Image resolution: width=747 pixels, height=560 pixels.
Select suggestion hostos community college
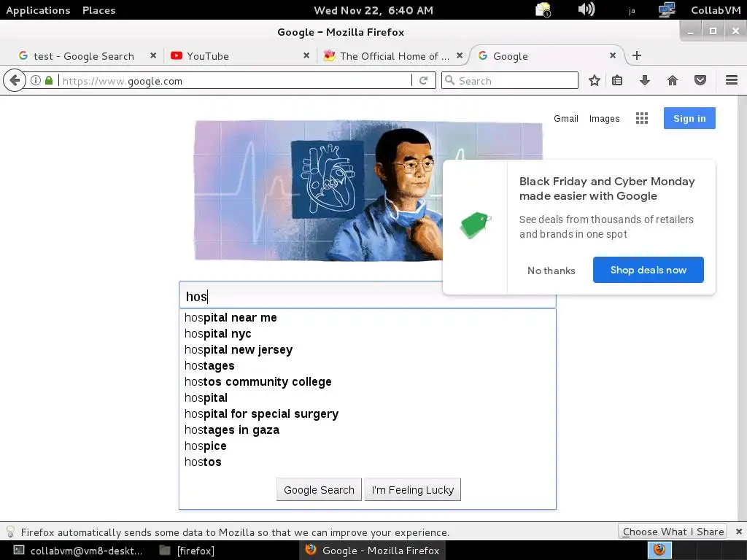368,382
